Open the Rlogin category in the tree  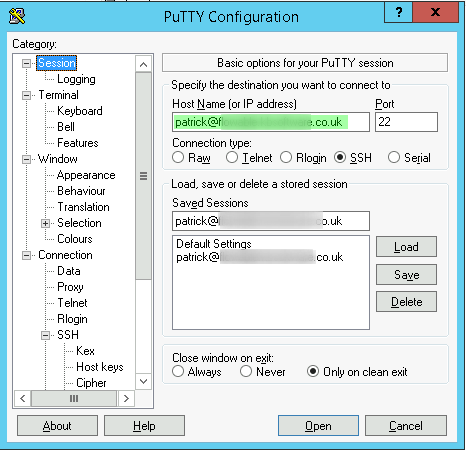(x=72, y=319)
